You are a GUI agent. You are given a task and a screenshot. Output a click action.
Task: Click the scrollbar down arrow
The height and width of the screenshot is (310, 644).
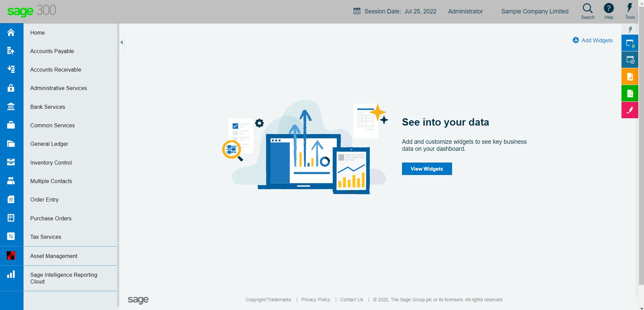(x=641, y=308)
